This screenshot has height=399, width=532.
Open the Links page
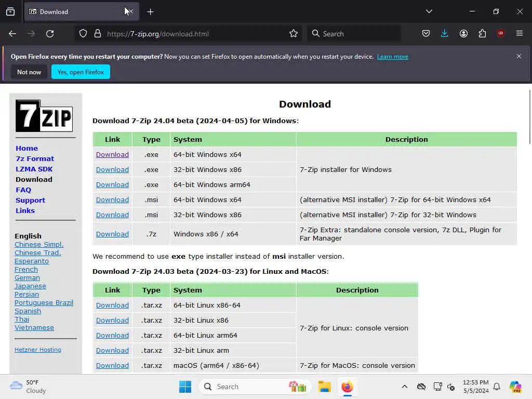coord(25,211)
